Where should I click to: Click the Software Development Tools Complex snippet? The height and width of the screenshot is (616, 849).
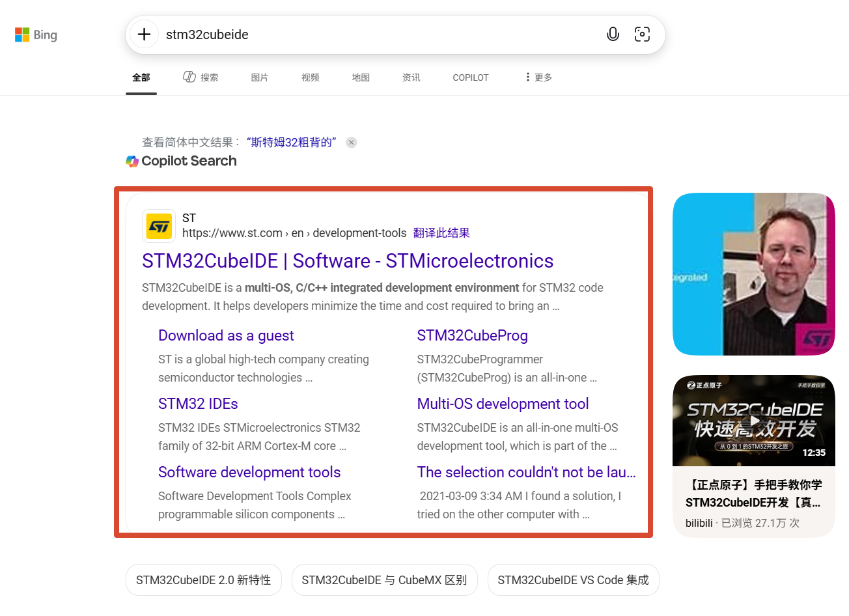coord(255,505)
